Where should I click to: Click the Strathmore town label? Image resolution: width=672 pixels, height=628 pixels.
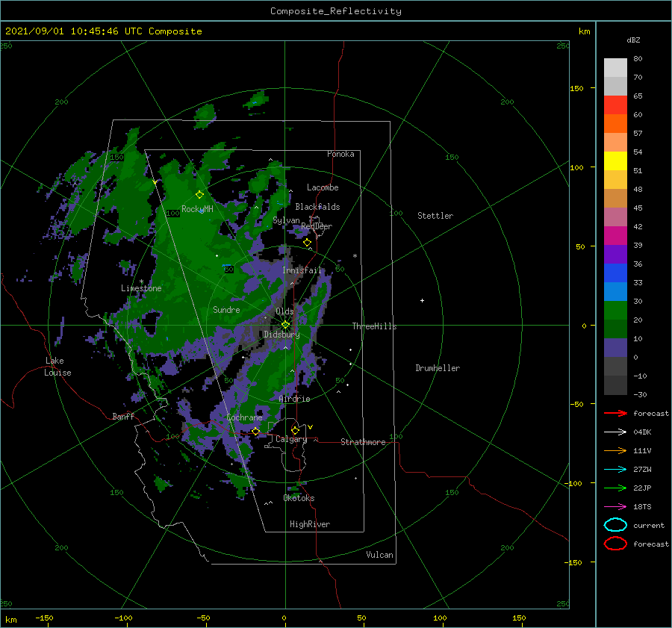point(363,442)
